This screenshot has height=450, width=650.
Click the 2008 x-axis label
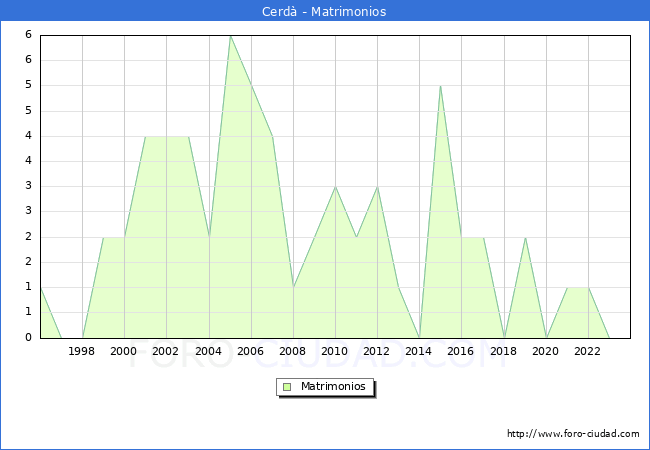click(293, 351)
